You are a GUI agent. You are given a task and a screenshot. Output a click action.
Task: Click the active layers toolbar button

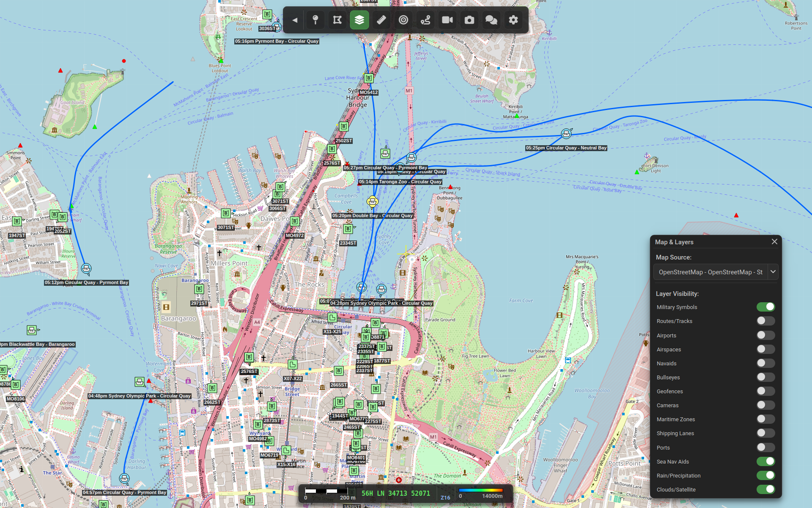pyautogui.click(x=359, y=20)
